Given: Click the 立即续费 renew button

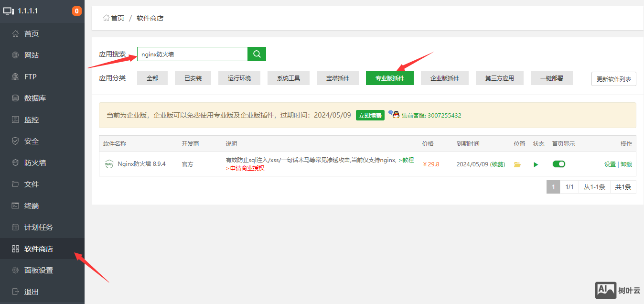Looking at the screenshot, I should (x=370, y=115).
